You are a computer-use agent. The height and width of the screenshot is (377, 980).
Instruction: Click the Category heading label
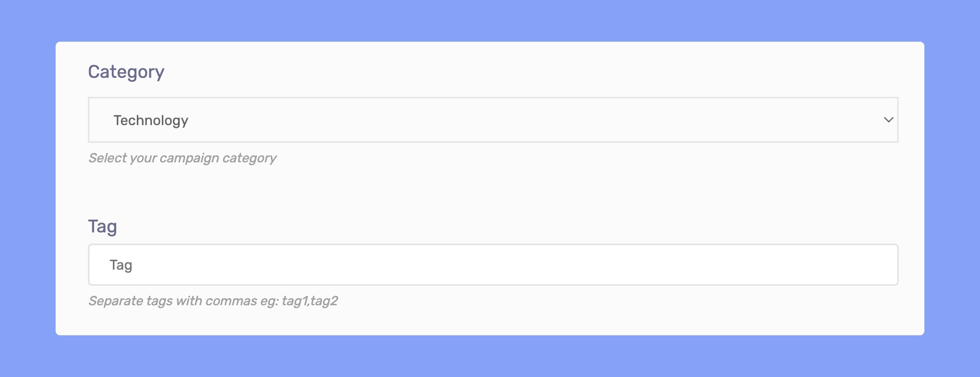tap(126, 72)
